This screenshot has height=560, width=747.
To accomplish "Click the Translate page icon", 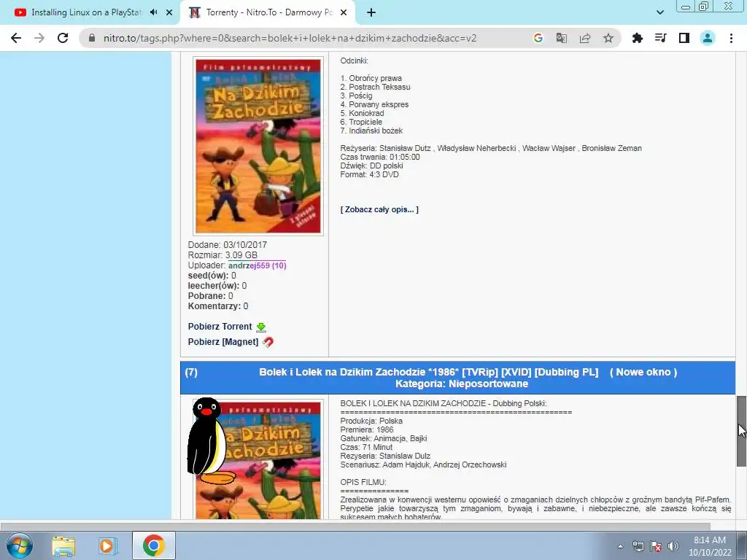I will click(x=561, y=38).
